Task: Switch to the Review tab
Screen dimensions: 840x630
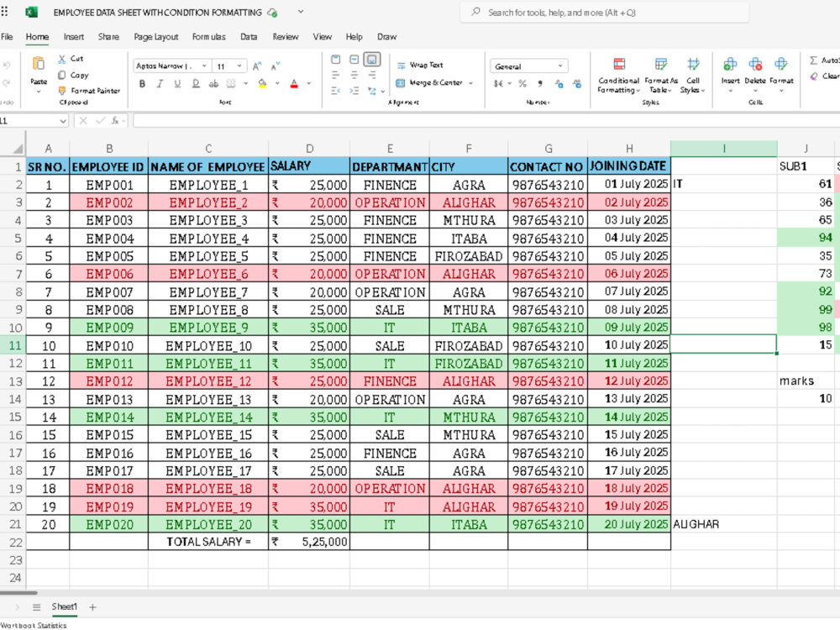Action: click(285, 36)
